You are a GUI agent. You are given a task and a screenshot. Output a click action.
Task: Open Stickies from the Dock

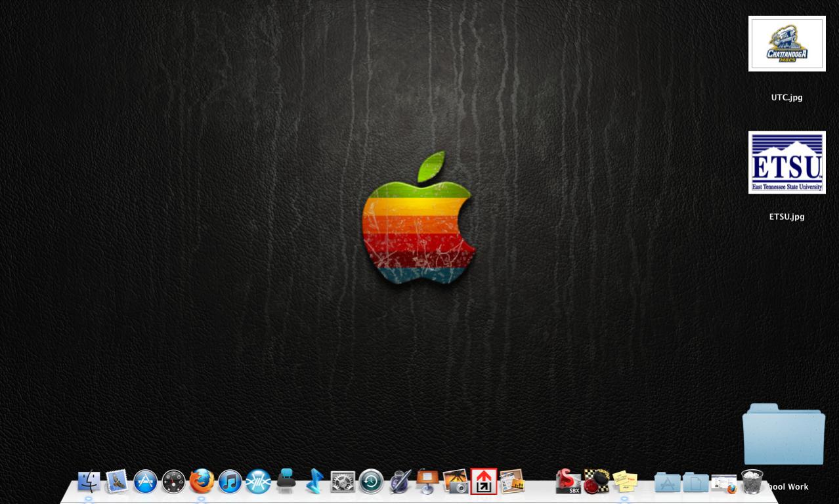tap(624, 482)
